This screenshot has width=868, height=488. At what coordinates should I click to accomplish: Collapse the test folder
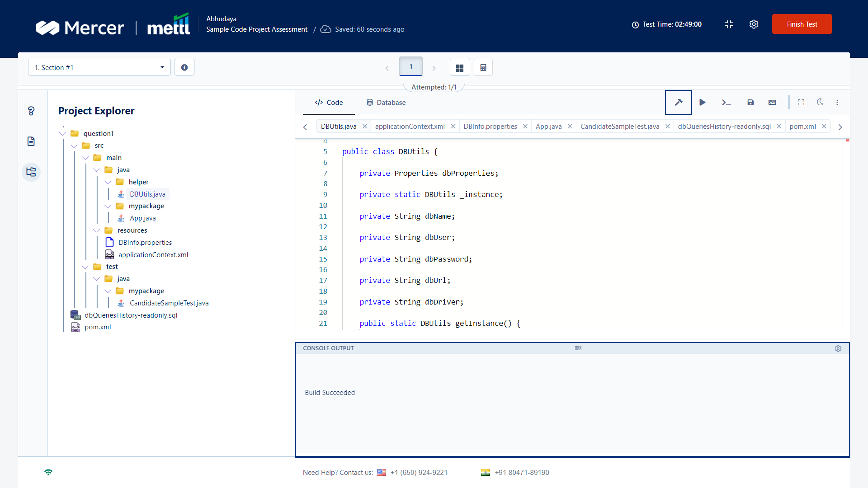pyautogui.click(x=85, y=267)
